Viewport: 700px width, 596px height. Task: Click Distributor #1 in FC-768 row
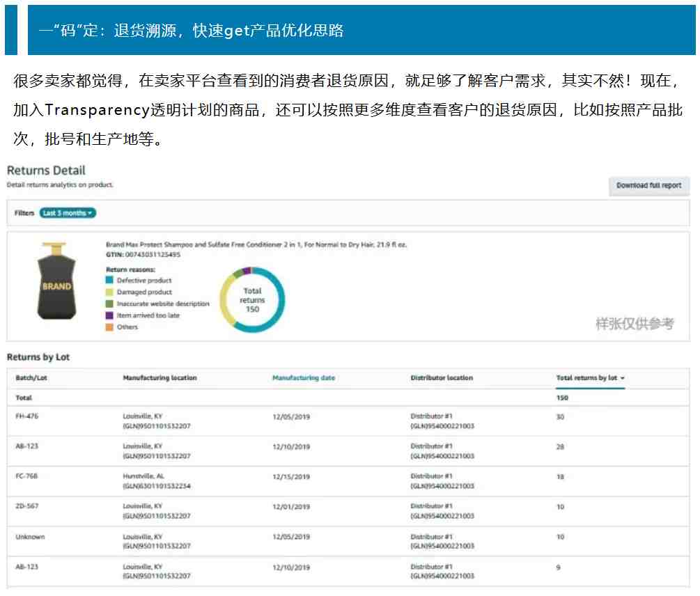tap(431, 476)
